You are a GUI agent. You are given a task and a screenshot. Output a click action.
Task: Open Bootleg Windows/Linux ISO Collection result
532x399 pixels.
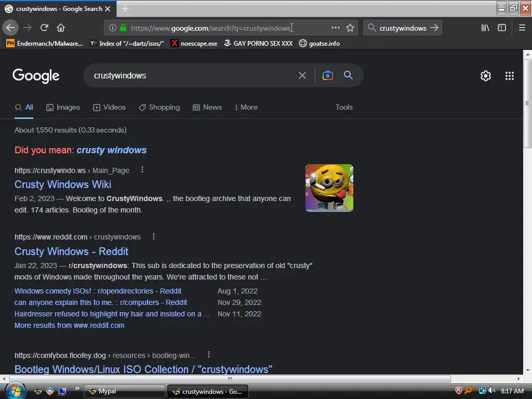[143, 369]
